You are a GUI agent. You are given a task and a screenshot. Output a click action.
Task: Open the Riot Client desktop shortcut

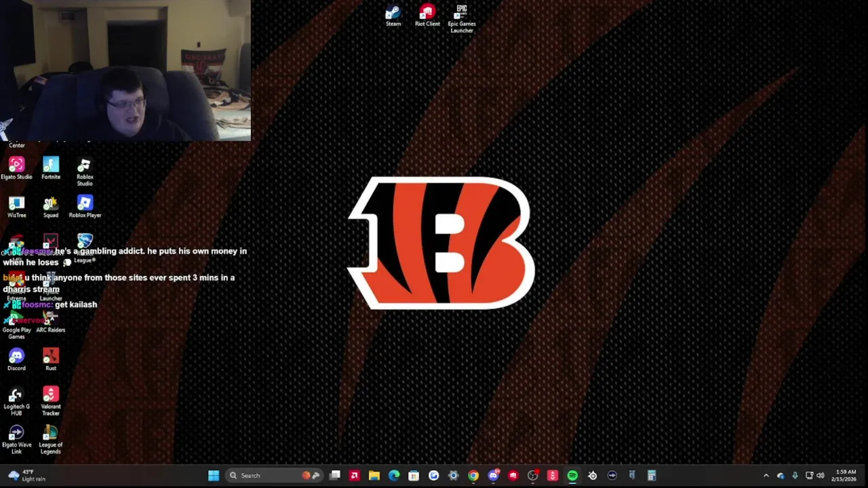point(427,16)
